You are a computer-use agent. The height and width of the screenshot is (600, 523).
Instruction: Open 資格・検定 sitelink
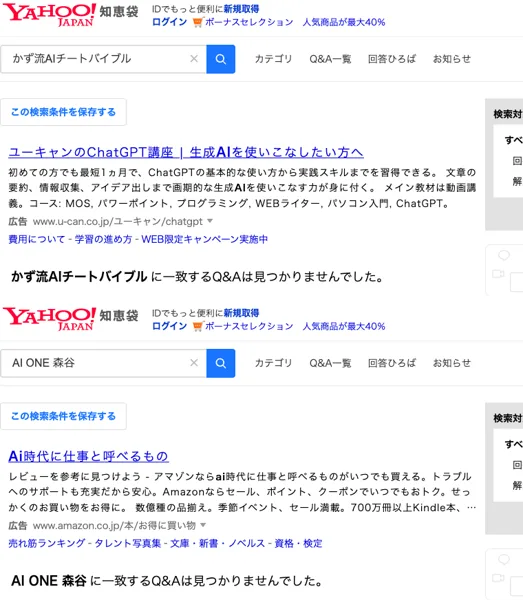click(298, 543)
